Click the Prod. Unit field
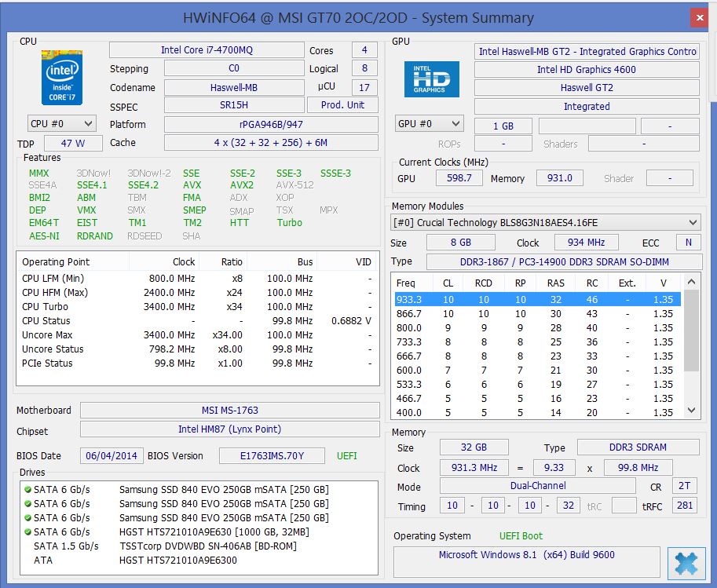This screenshot has height=588, width=717. [x=342, y=104]
